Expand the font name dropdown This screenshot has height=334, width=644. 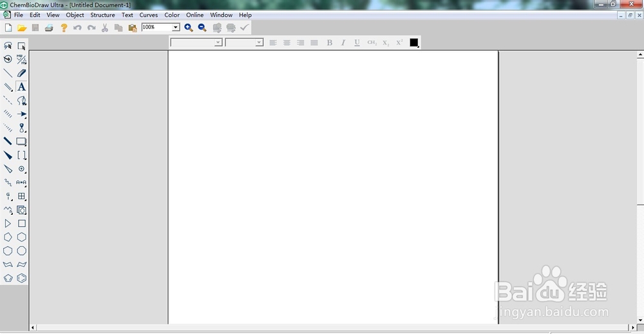(218, 43)
